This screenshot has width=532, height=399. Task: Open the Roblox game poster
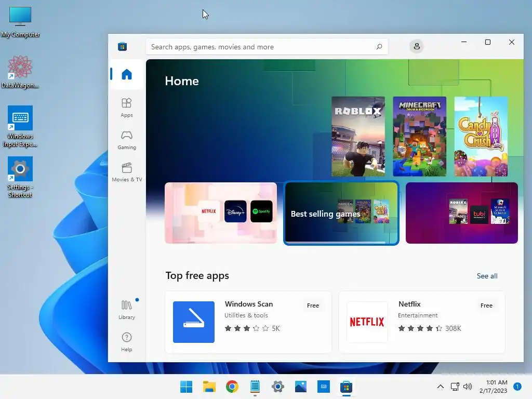[358, 137]
